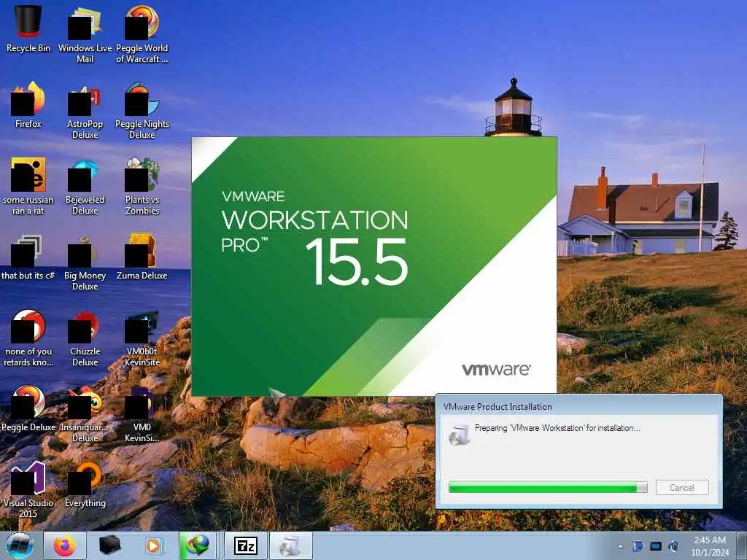The image size is (747, 560).
Task: Switch to the 7z taskbar window
Action: click(246, 545)
